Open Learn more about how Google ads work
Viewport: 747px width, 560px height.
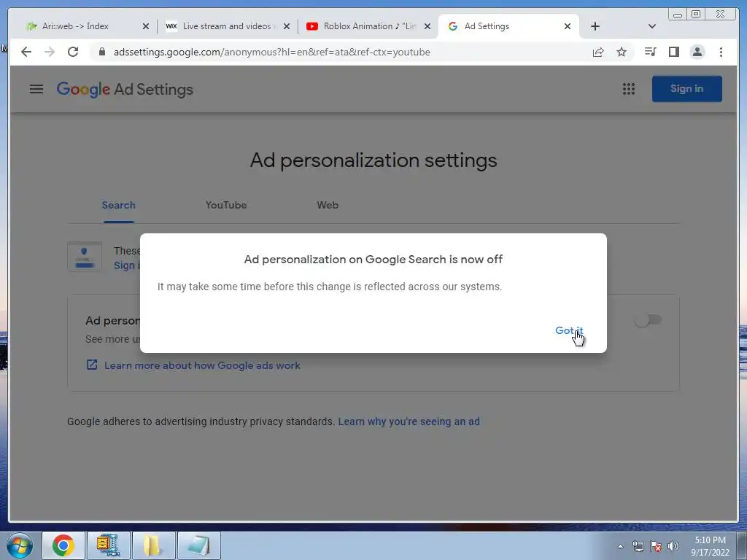point(202,366)
